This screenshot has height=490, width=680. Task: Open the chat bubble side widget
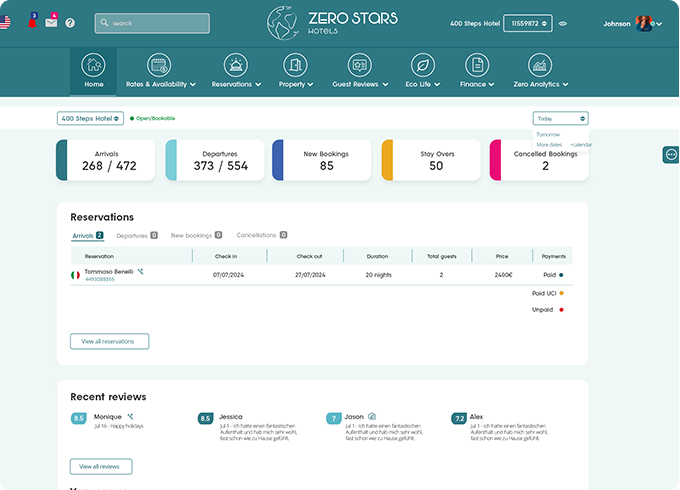(671, 154)
